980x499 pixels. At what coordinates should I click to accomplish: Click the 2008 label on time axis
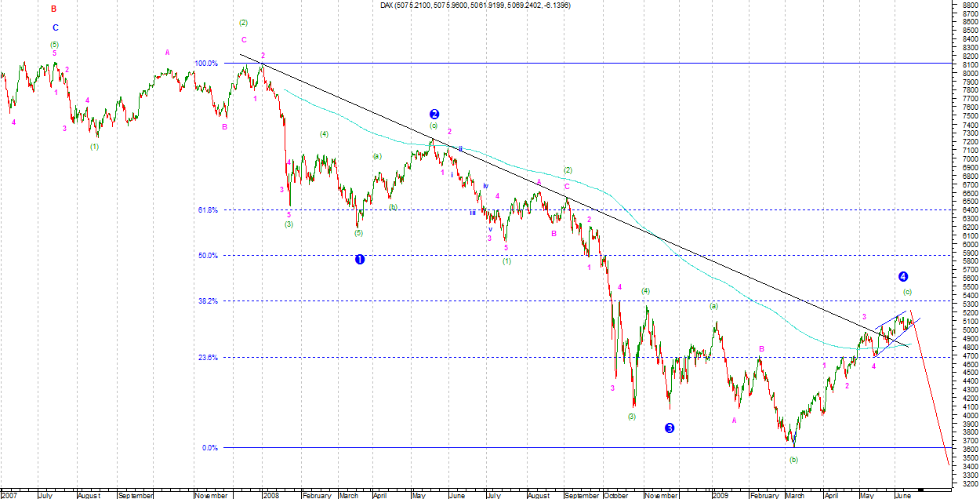270,496
